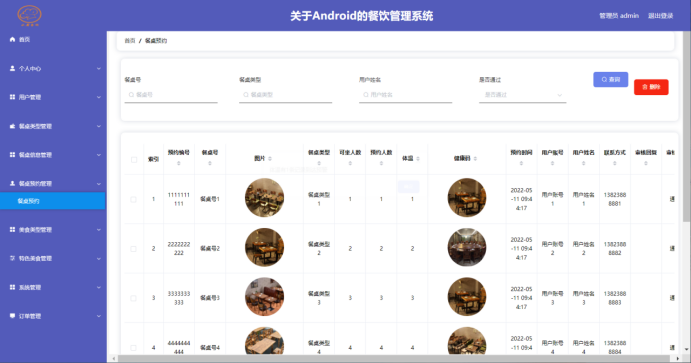
Task: Click the 餐桌预约 breadcrumb text
Action: [x=156, y=41]
